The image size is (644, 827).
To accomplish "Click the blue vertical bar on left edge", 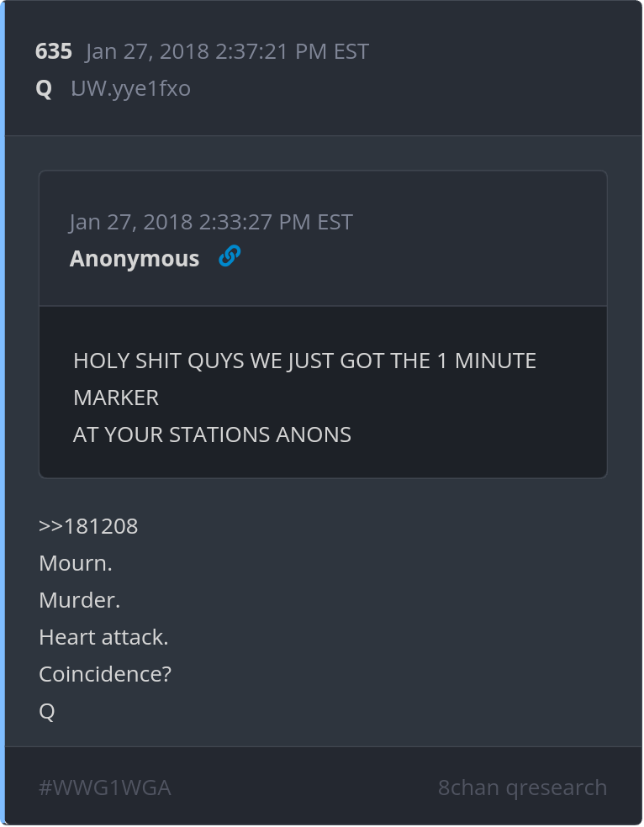I will 3,413.
